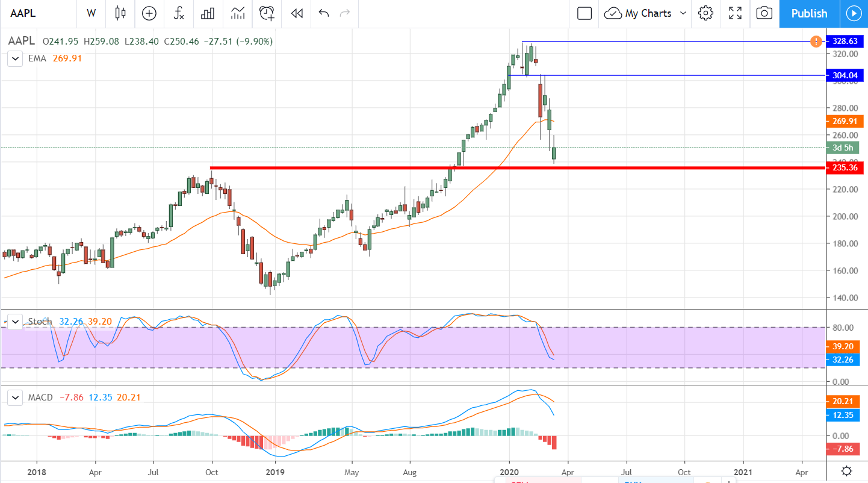The image size is (868, 483).
Task: Open the Indicator Templates icon
Action: pos(238,13)
